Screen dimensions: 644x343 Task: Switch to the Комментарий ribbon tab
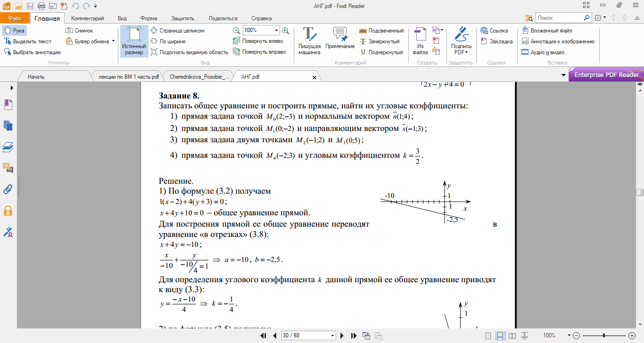pos(87,18)
